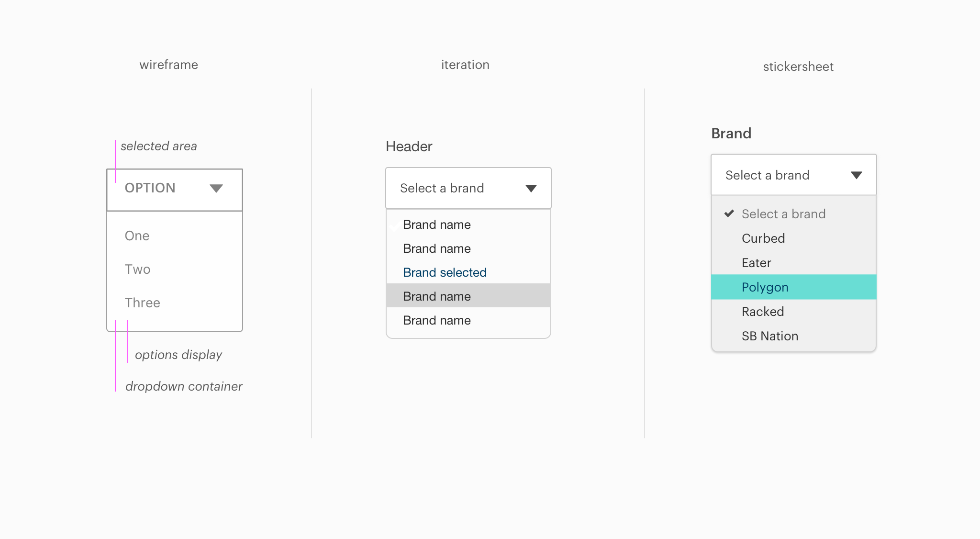Image resolution: width=980 pixels, height=539 pixels.
Task: Pick Racked from the brand list
Action: click(794, 312)
